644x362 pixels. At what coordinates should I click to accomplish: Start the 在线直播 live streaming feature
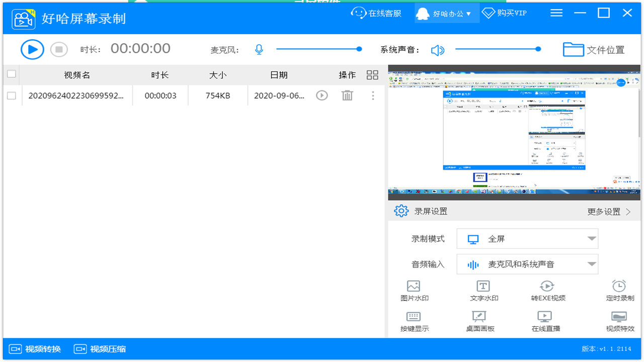(x=545, y=322)
